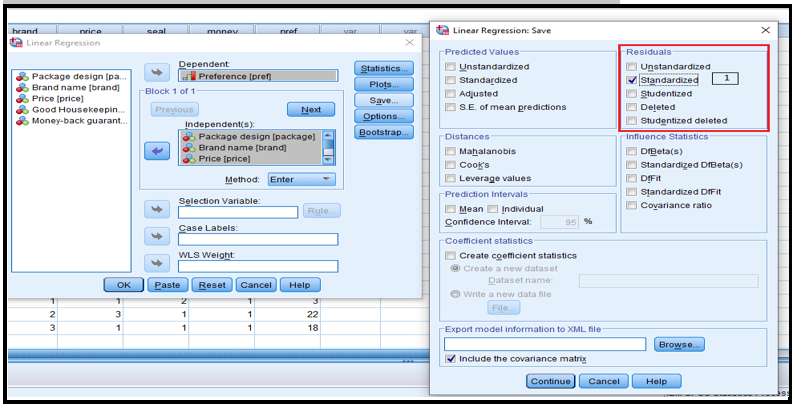
Task: Click the arrow button next to WLS Weight
Action: tap(157, 263)
